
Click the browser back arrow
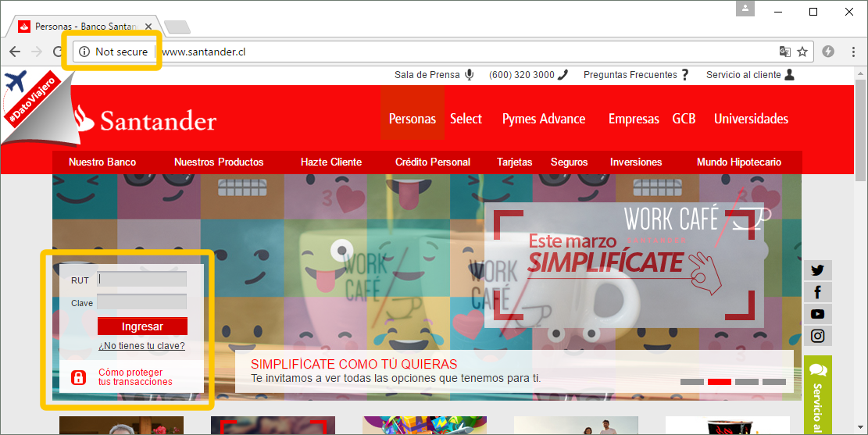[15, 52]
